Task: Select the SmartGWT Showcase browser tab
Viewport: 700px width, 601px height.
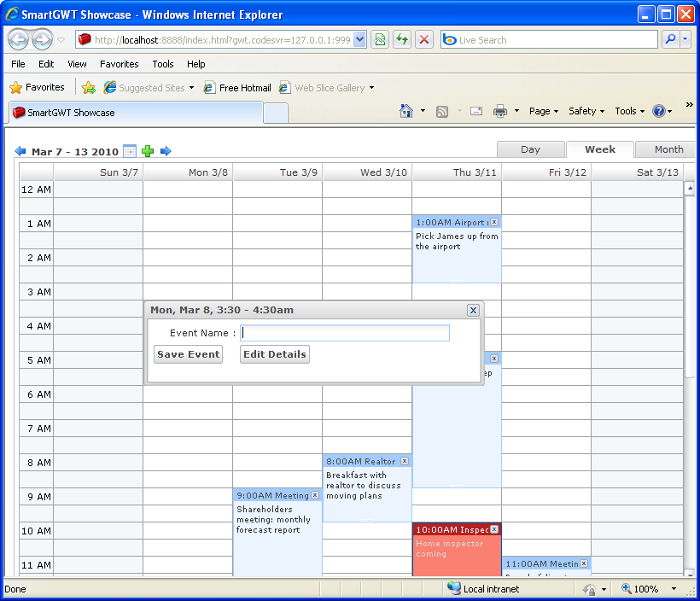Action: [x=137, y=113]
